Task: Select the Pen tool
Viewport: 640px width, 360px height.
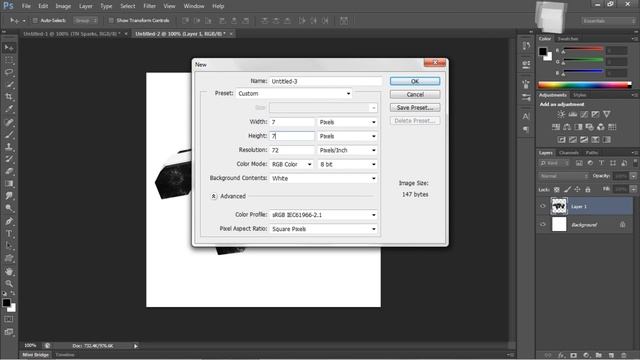Action: pyautogui.click(x=9, y=221)
